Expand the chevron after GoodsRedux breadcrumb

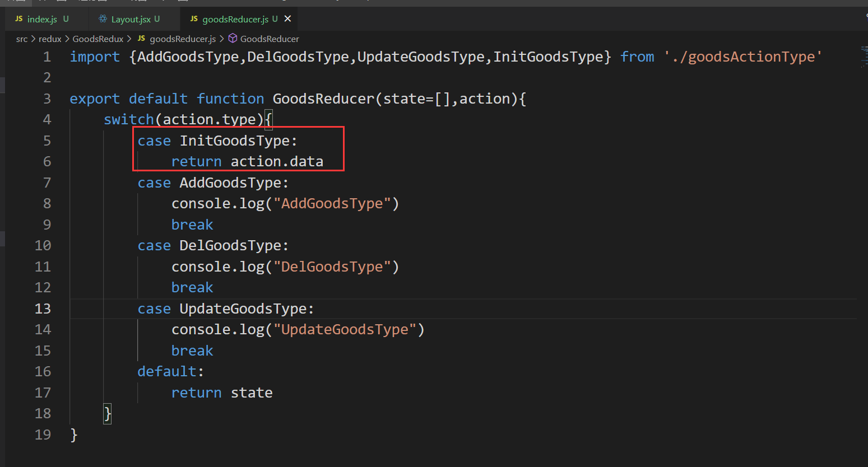pyautogui.click(x=130, y=39)
